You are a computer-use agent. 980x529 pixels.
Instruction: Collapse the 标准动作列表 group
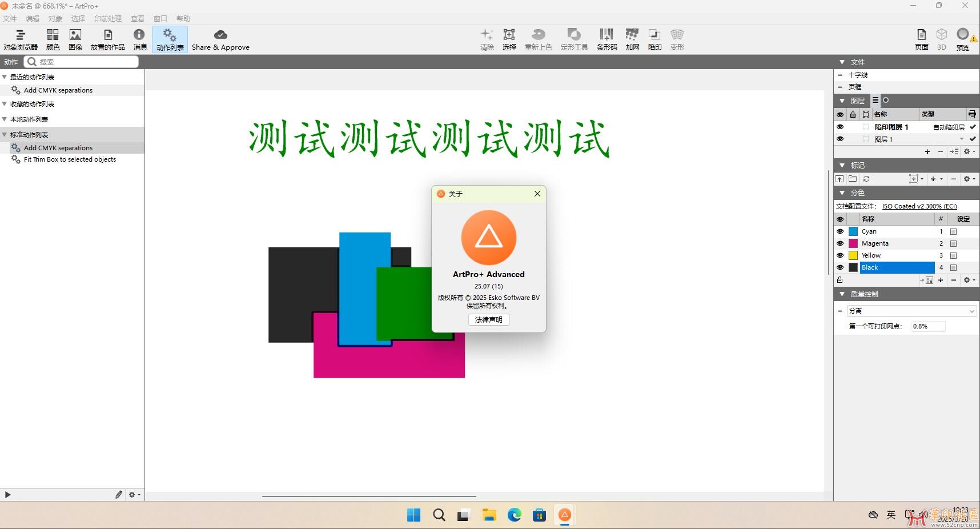[x=5, y=134]
